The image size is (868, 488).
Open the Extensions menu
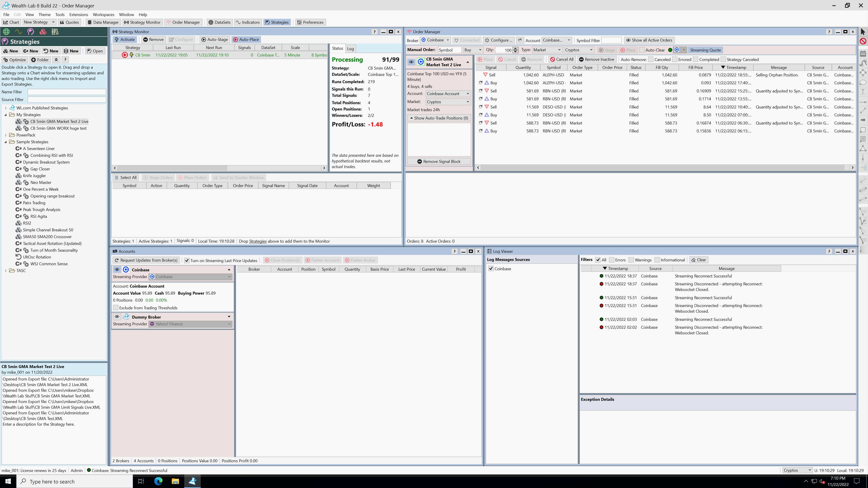(x=78, y=14)
